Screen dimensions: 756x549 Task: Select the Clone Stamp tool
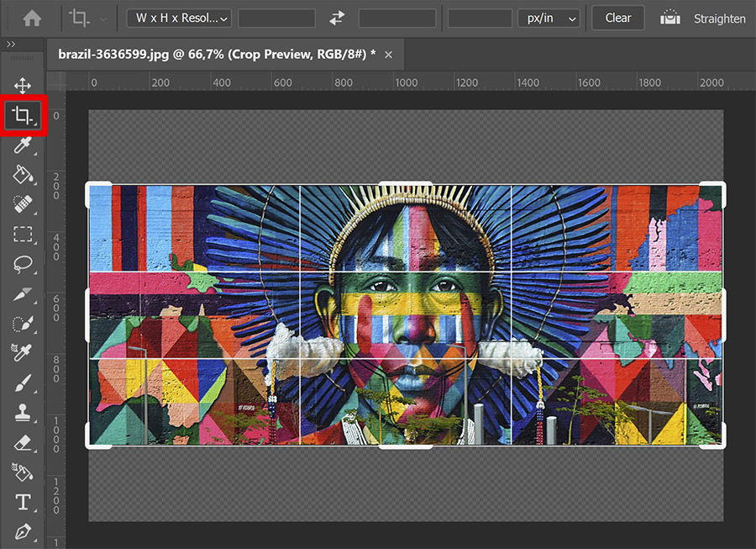[24, 413]
